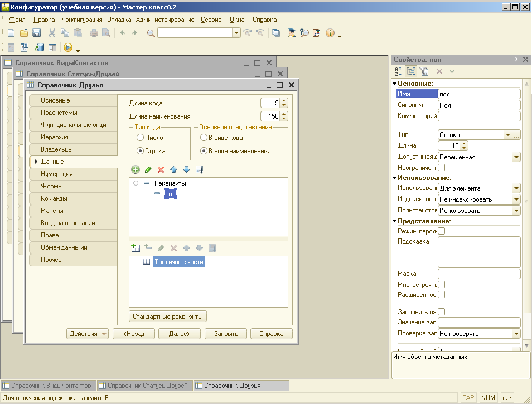Open the Конфигурация menu
Viewport: 532px width, 404px height.
click(x=81, y=20)
